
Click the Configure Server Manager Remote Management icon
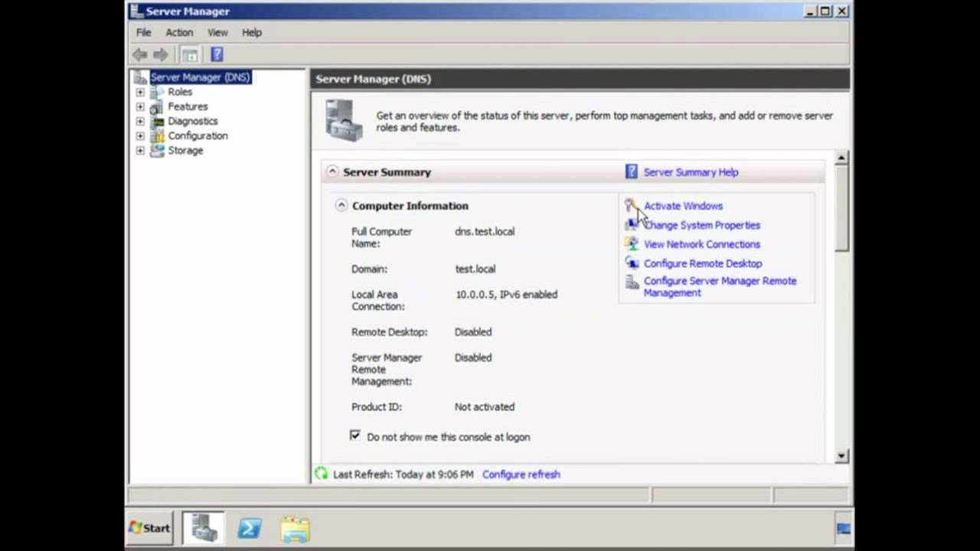[x=632, y=283]
